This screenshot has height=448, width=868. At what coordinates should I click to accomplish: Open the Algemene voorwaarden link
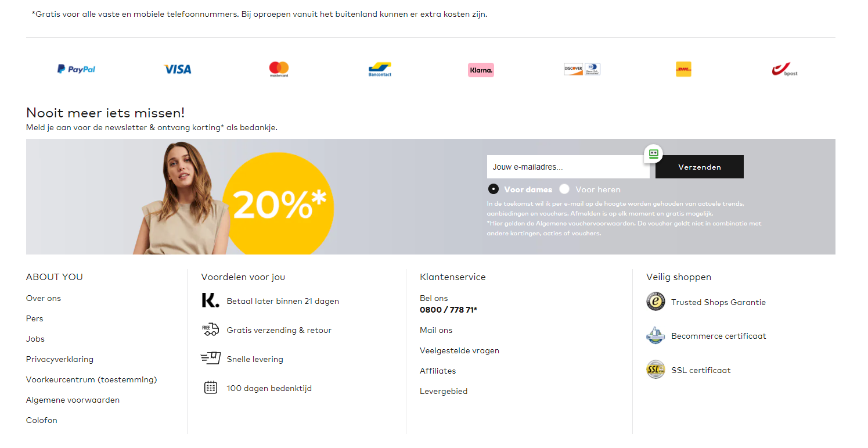click(x=73, y=400)
